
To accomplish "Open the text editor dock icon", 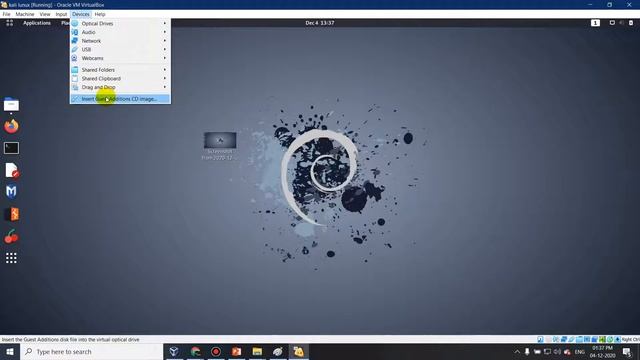I will [x=11, y=170].
